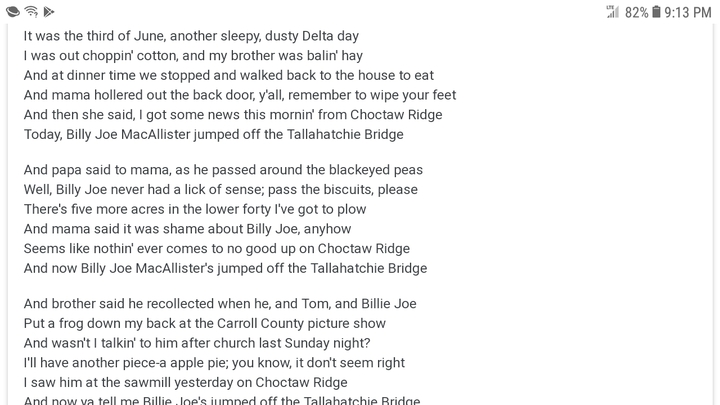Click 'I saw him at the sawmill' line
720x405 pixels.
186,383
